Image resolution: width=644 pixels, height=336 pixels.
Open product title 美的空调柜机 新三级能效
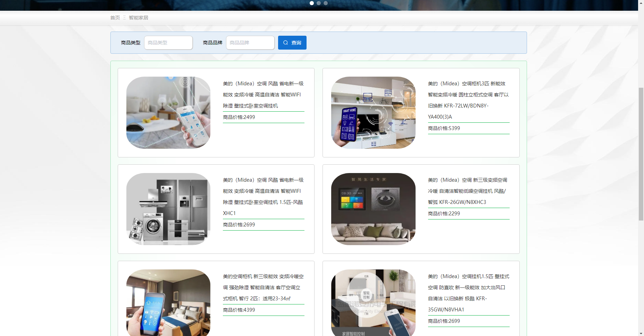(264, 287)
